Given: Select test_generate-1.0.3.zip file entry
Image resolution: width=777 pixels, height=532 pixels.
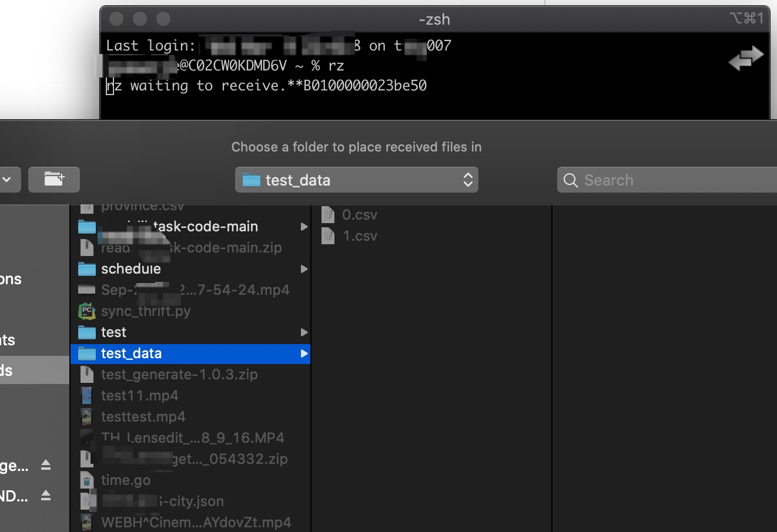Looking at the screenshot, I should (179, 375).
